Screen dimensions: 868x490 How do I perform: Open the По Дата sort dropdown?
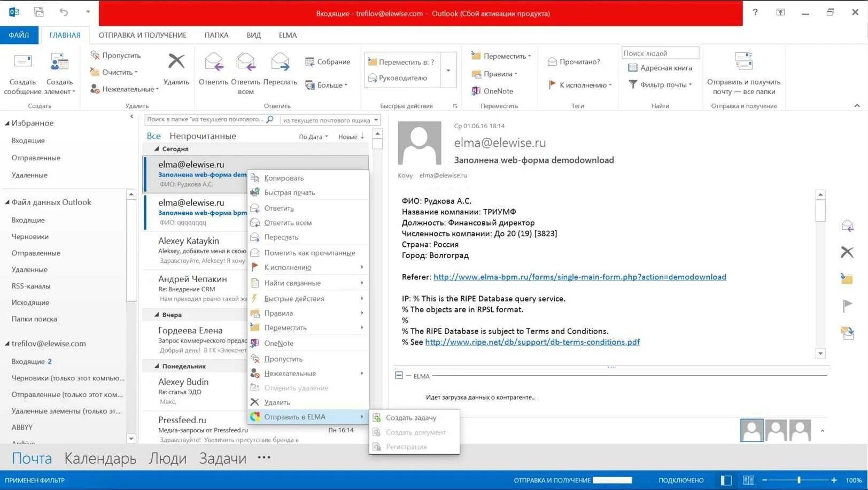pos(313,137)
